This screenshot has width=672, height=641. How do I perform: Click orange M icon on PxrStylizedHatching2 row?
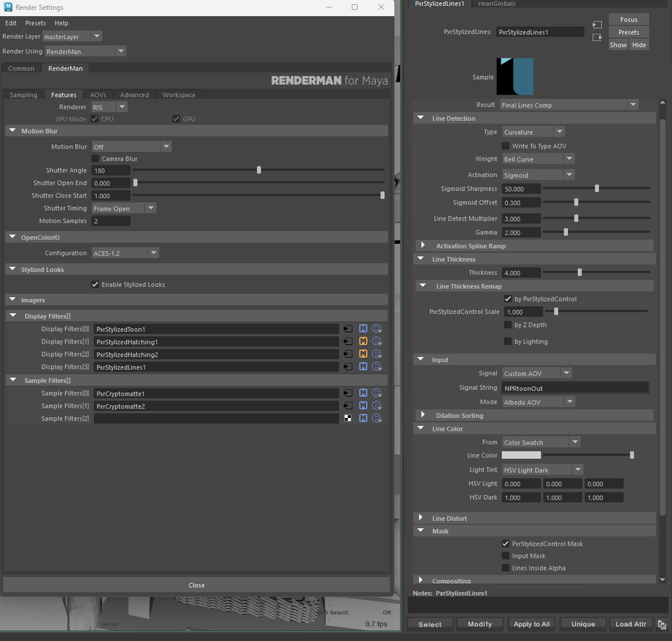363,354
